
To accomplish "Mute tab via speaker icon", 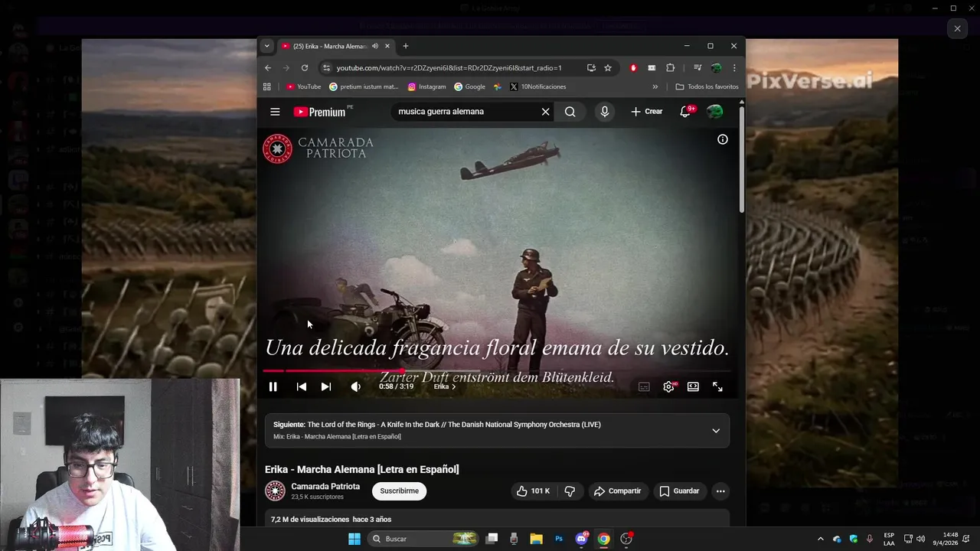I will [375, 46].
